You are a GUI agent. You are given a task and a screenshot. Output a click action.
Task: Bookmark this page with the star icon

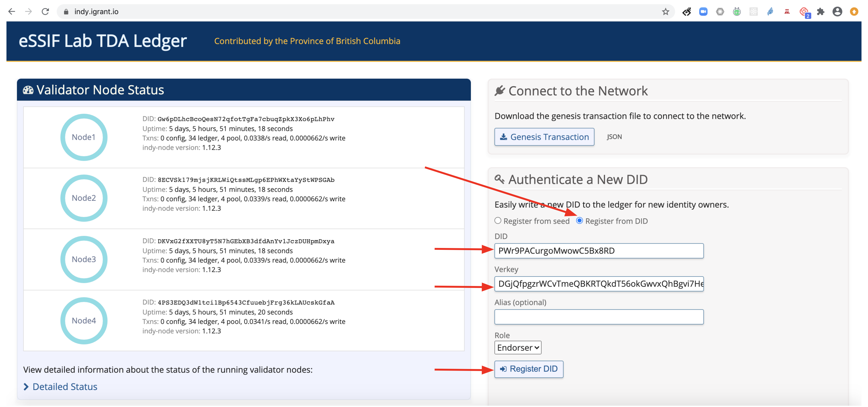click(x=666, y=12)
